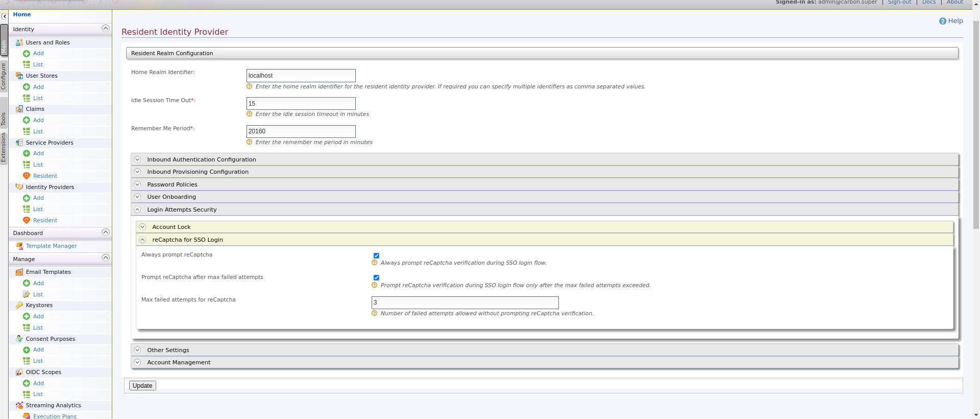980x419 pixels.
Task: Click the Help question mark icon
Action: [x=942, y=21]
